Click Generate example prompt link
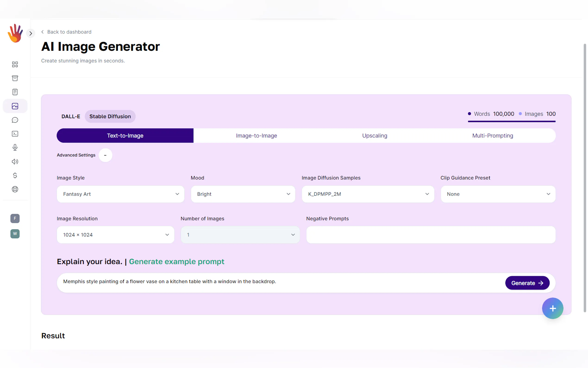588x368 pixels. click(x=176, y=261)
